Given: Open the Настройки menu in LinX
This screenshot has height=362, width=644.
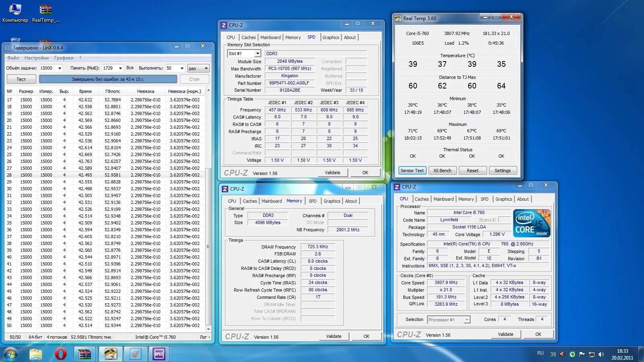Looking at the screenshot, I should click(x=37, y=58).
